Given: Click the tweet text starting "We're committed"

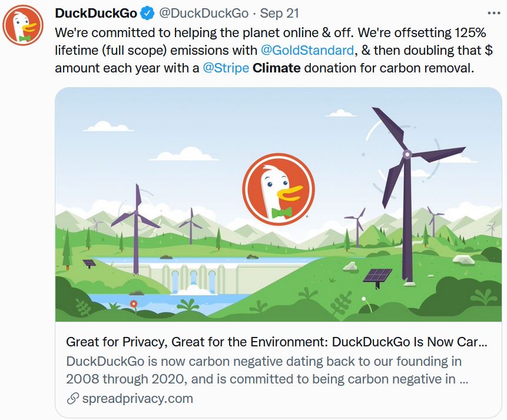Looking at the screenshot, I should (x=270, y=32).
